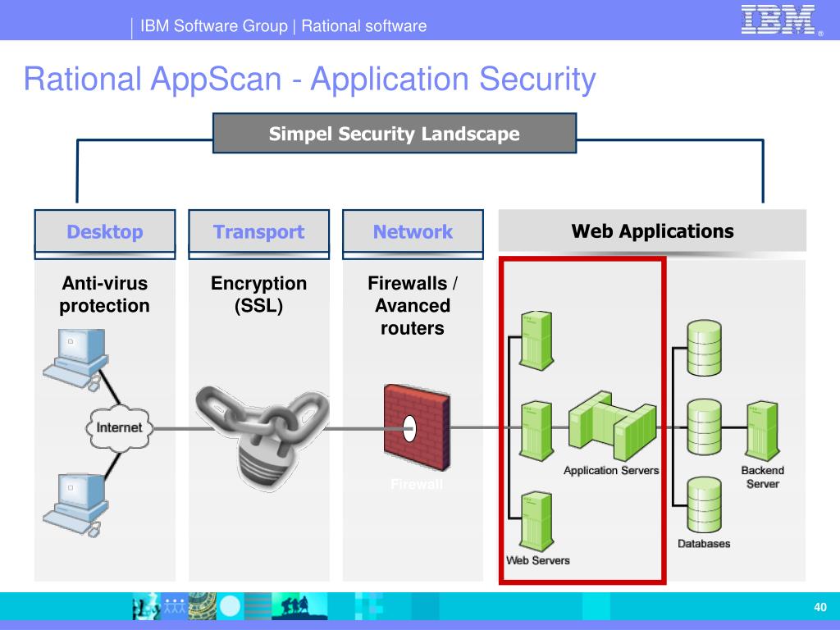The height and width of the screenshot is (630, 840).
Task: Click the IBM logo in the header
Action: coord(782,20)
